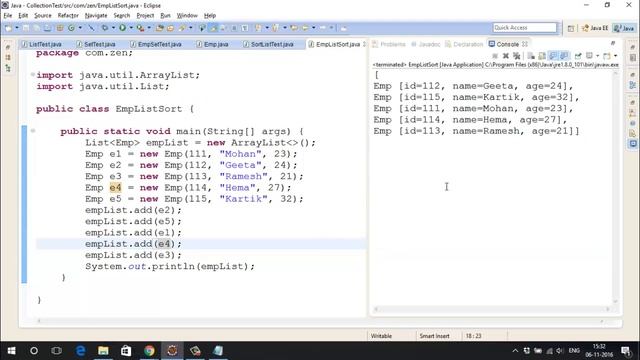Viewport: 640px width, 360px height.
Task: Click the Open Console icon
Action: tap(607, 56)
